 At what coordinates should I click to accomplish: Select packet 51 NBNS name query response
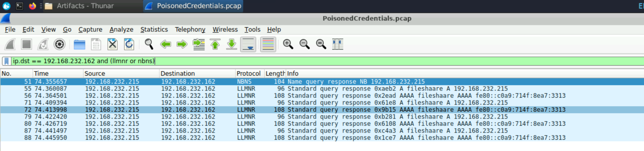pos(322,81)
